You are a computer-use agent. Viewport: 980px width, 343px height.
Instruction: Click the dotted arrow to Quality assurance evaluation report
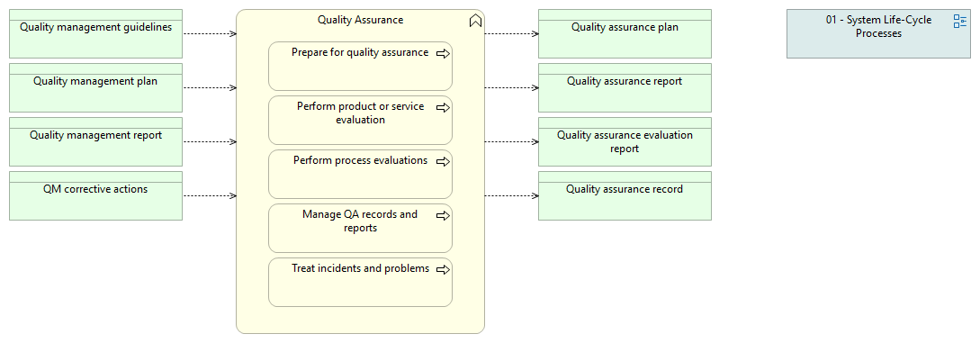[x=511, y=142]
